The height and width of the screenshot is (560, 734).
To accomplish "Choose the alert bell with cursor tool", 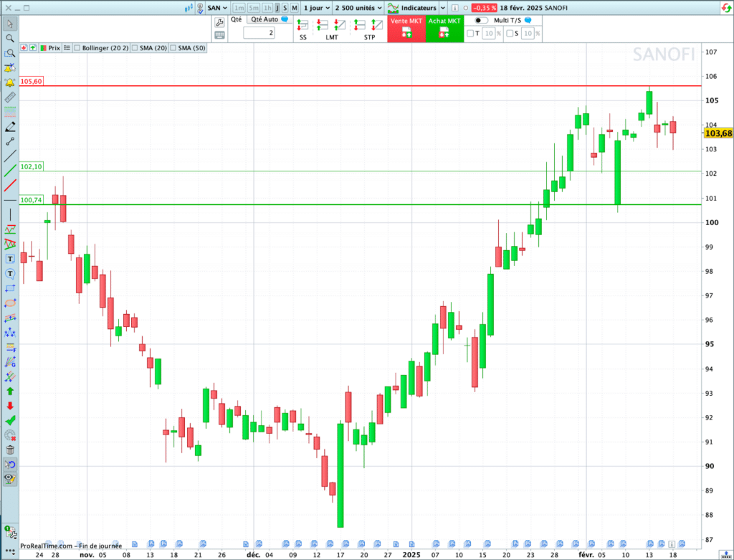I will pyautogui.click(x=10, y=68).
